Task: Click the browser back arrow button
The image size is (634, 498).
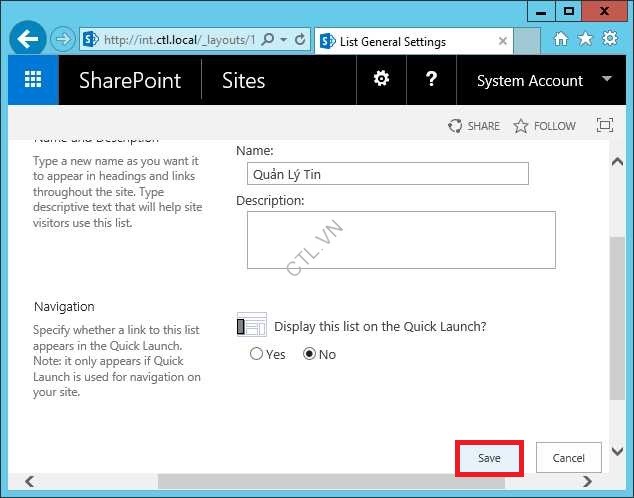Action: coord(29,40)
